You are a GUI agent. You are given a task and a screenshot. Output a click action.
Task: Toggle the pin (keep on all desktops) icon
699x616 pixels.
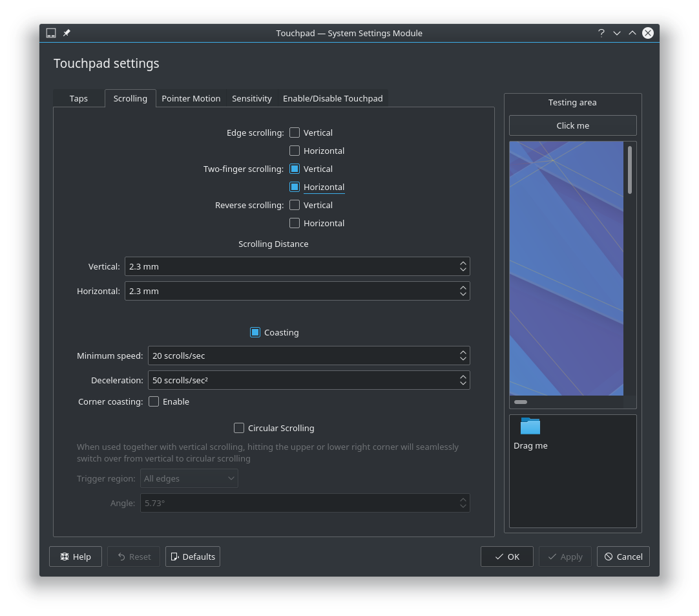67,33
